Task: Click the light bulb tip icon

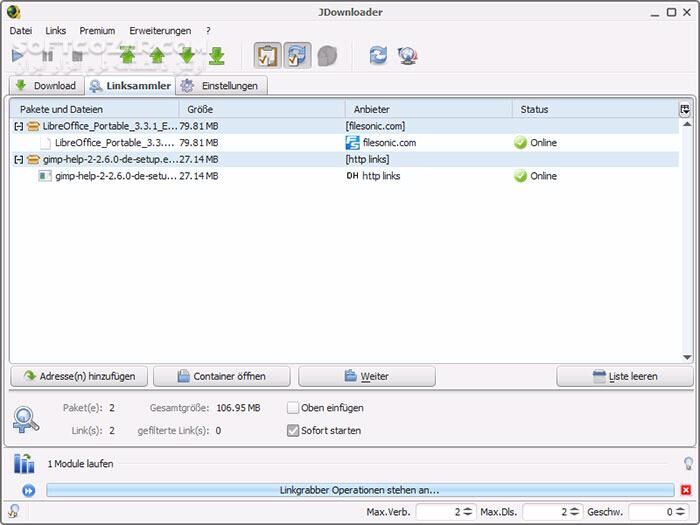Action: click(688, 463)
